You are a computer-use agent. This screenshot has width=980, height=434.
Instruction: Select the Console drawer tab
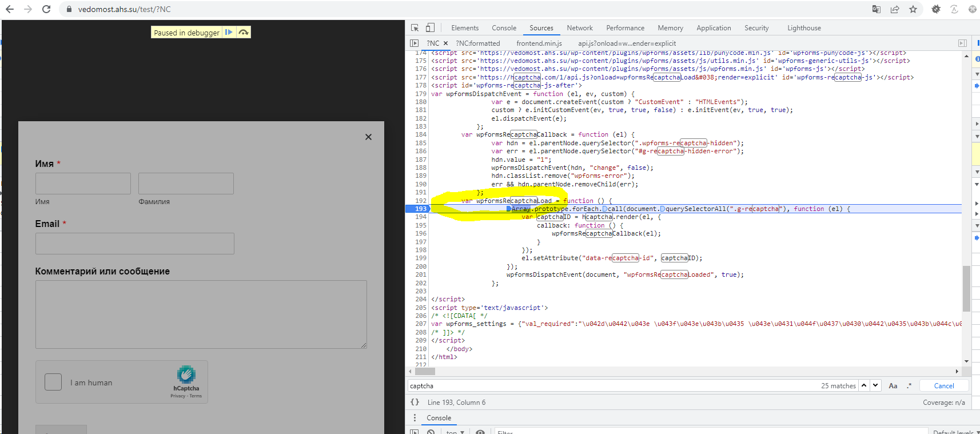[x=439, y=418]
